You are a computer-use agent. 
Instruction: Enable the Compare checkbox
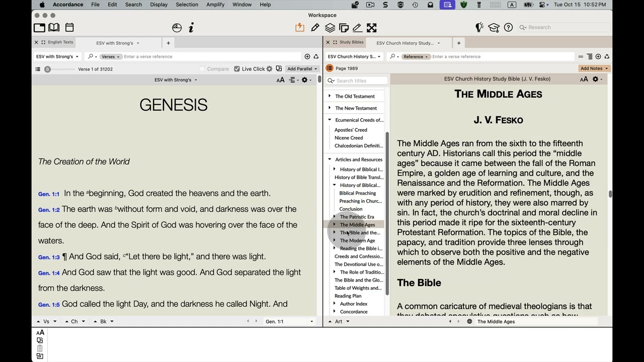click(x=202, y=69)
